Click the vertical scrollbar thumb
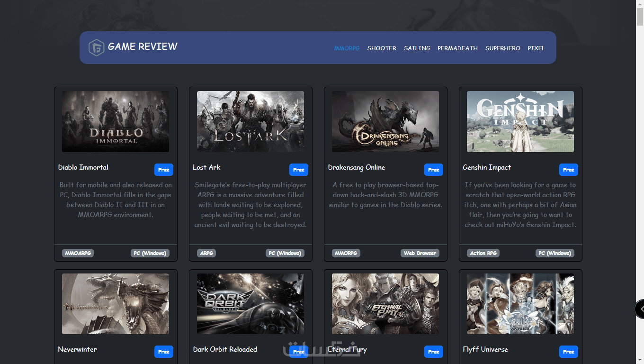This screenshot has width=644, height=364. pyautogui.click(x=640, y=17)
